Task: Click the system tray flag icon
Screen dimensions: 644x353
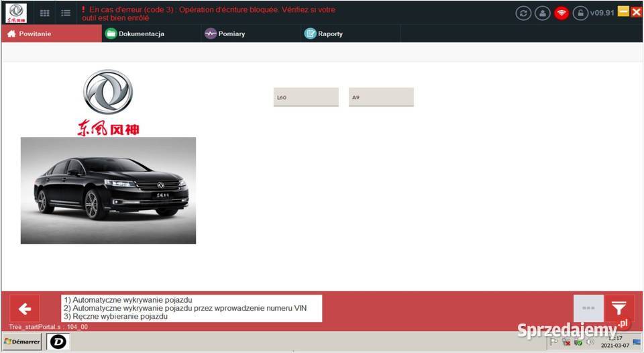Action: (x=553, y=342)
